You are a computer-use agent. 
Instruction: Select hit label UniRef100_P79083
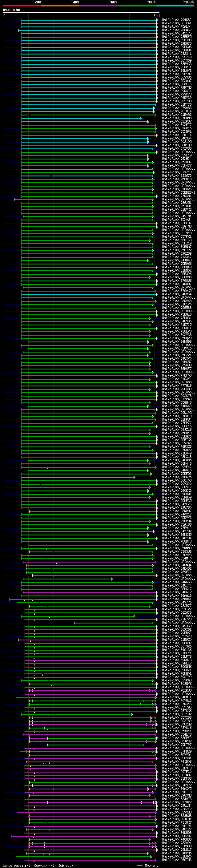point(177,108)
